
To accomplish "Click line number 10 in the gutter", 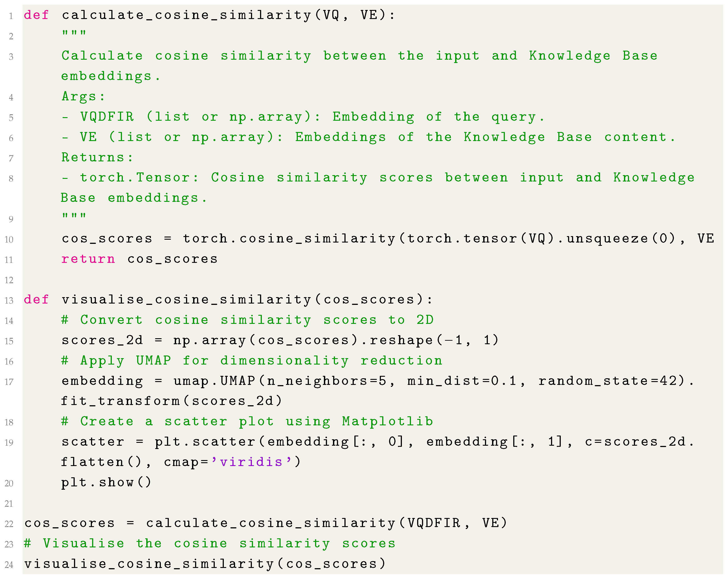I will click(9, 240).
